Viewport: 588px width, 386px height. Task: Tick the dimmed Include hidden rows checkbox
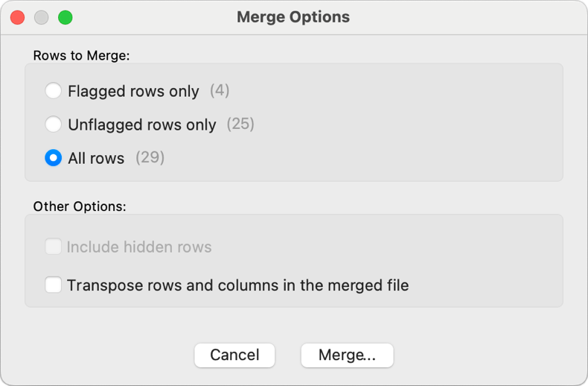tap(53, 247)
